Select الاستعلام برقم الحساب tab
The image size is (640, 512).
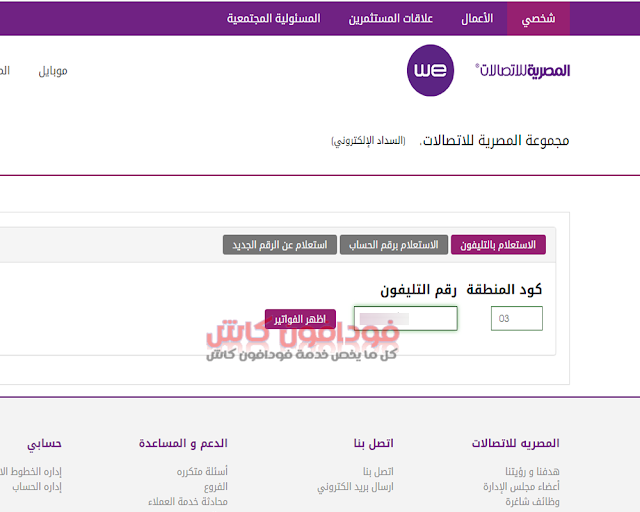point(393,245)
